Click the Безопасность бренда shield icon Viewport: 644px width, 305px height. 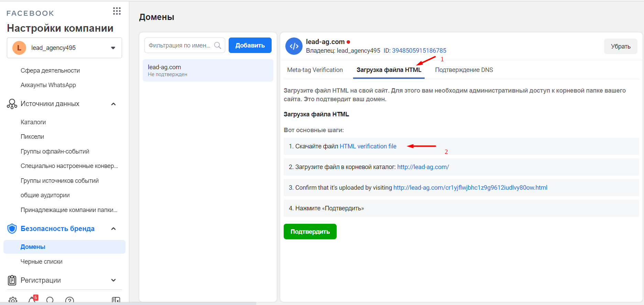[x=12, y=229]
